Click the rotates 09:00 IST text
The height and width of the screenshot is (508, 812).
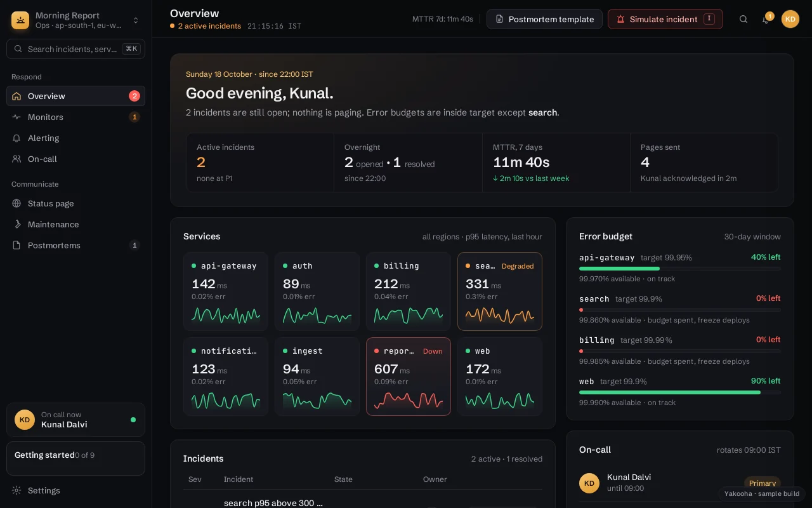click(749, 450)
